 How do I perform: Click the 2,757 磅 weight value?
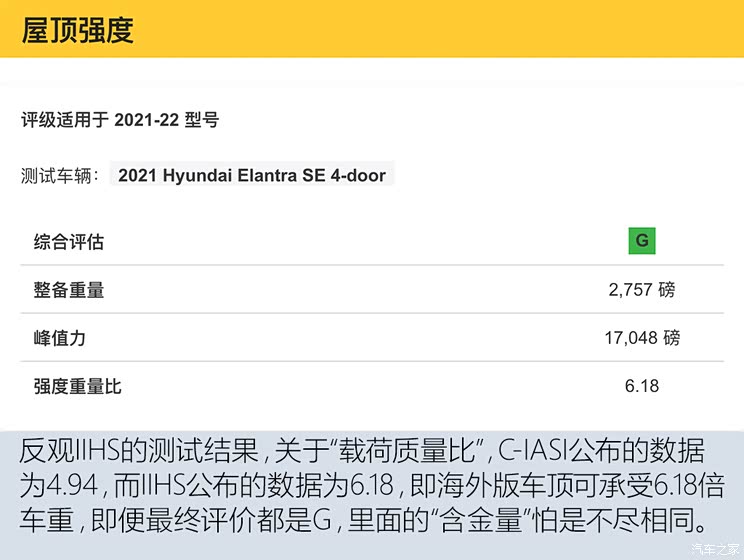point(641,290)
